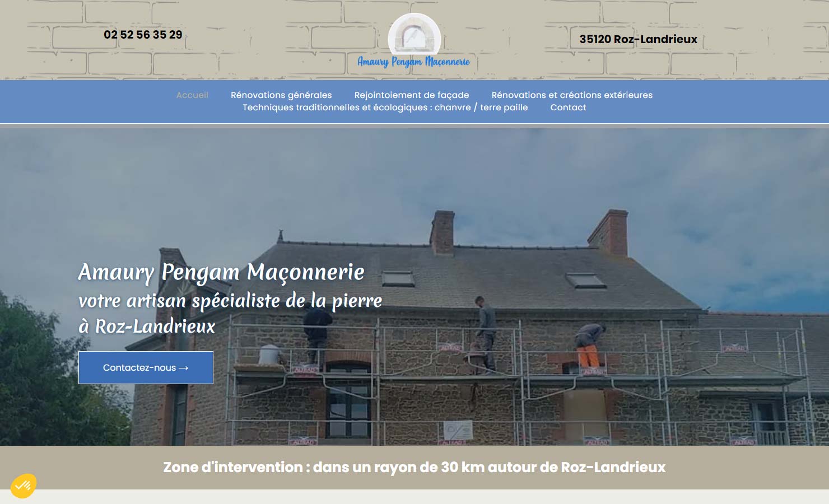This screenshot has width=829, height=504.
Task: Open Rénovations générales page
Action: coord(281,95)
